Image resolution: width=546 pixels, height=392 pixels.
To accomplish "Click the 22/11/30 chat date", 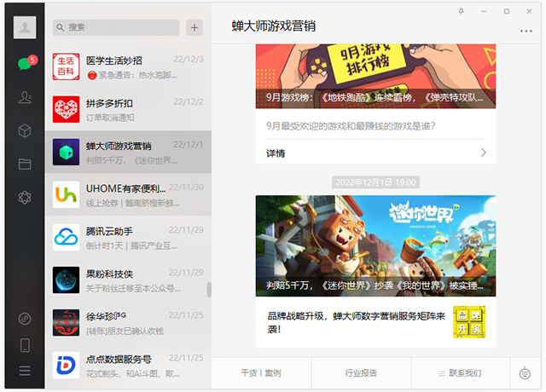I will pyautogui.click(x=186, y=187).
